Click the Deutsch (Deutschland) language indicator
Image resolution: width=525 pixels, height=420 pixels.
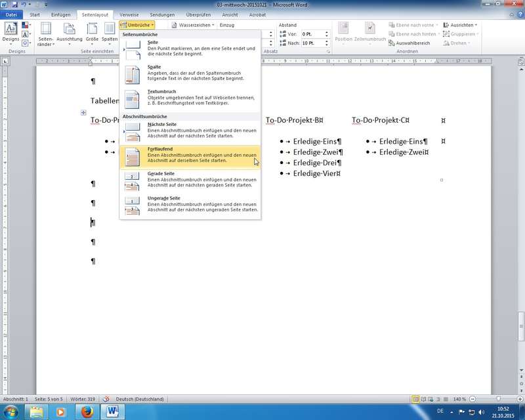pyautogui.click(x=140, y=399)
